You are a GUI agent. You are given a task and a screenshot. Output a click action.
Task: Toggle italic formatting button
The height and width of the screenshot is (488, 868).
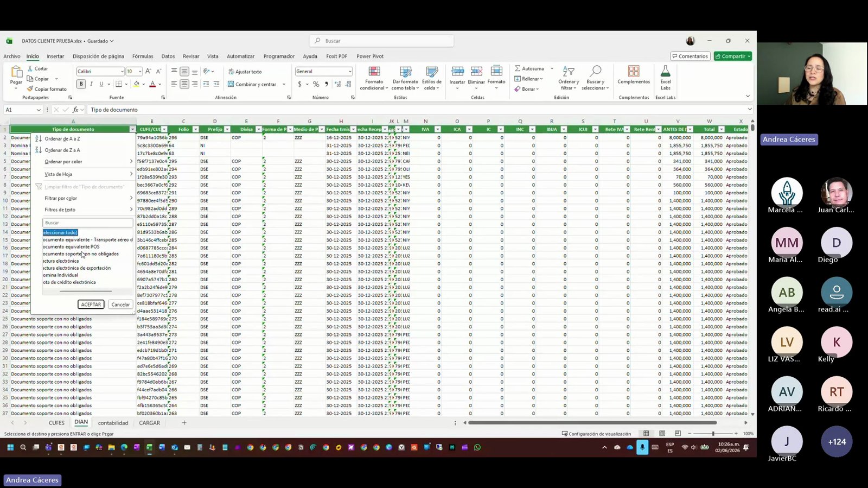pyautogui.click(x=91, y=84)
